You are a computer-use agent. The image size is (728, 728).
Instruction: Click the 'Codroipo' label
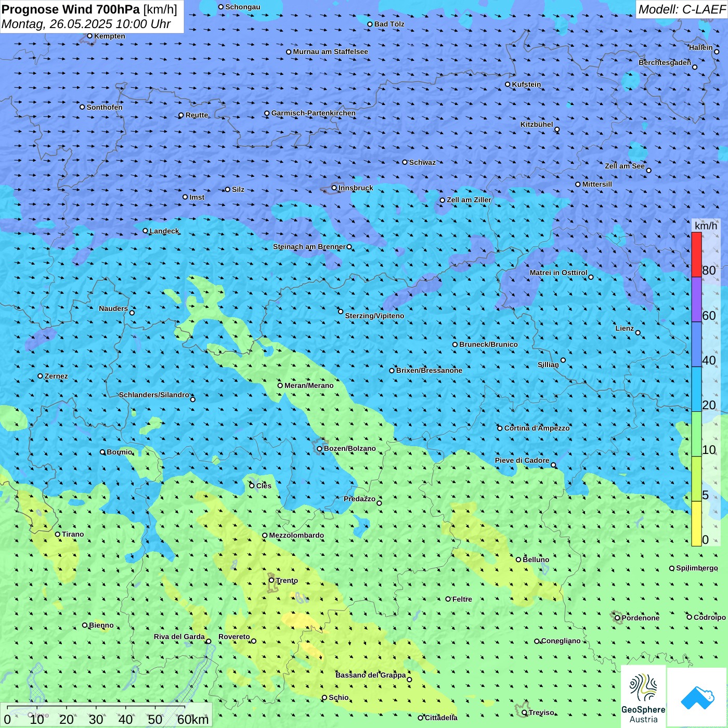tap(710, 617)
